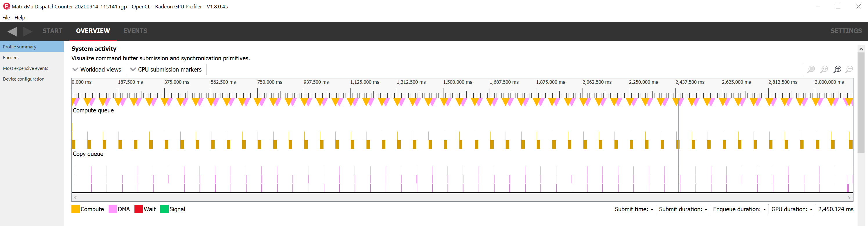Show the Device configuration pane
The width and height of the screenshot is (868, 226).
pyautogui.click(x=24, y=79)
